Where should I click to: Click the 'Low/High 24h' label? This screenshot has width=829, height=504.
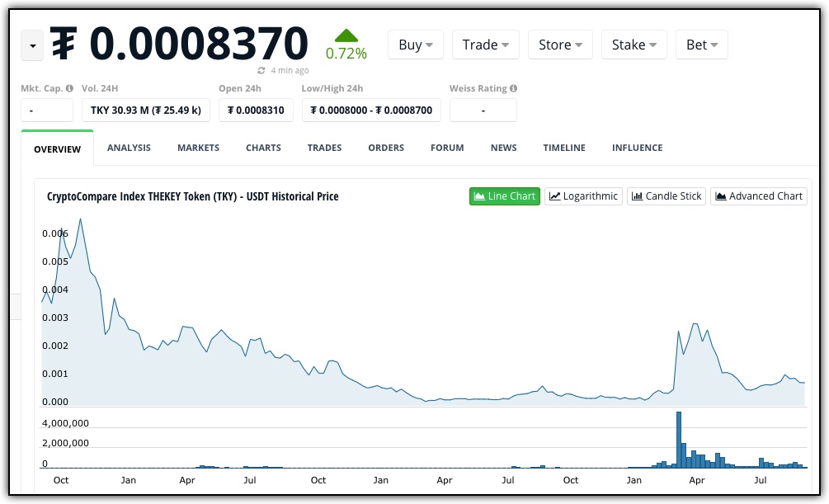(x=332, y=88)
